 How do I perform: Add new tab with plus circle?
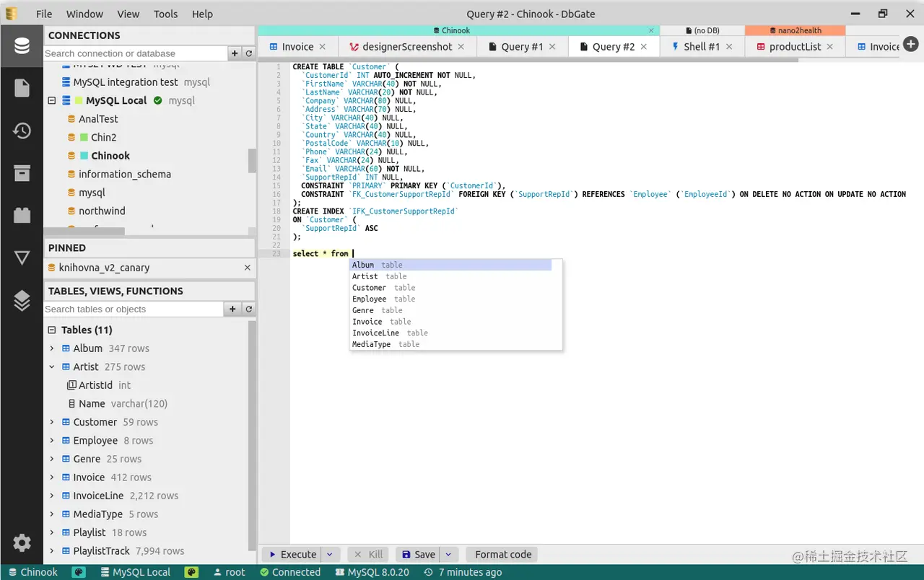pyautogui.click(x=910, y=44)
